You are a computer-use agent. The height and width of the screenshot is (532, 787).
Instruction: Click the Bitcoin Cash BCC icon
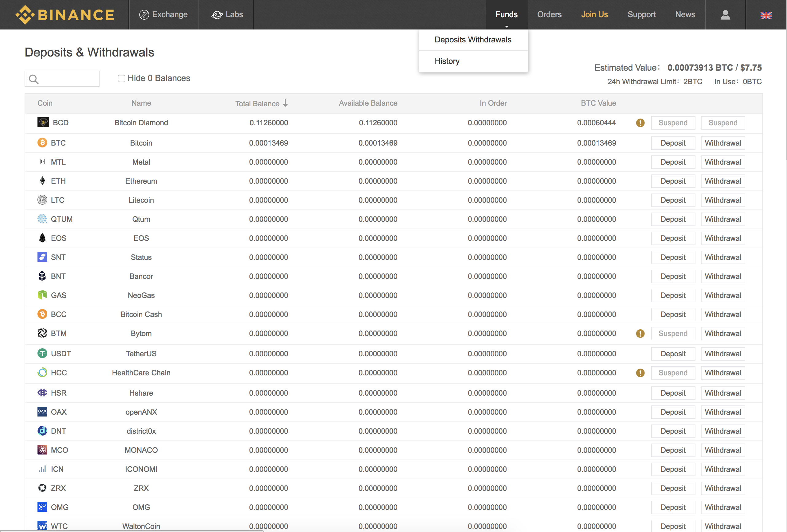(42, 314)
